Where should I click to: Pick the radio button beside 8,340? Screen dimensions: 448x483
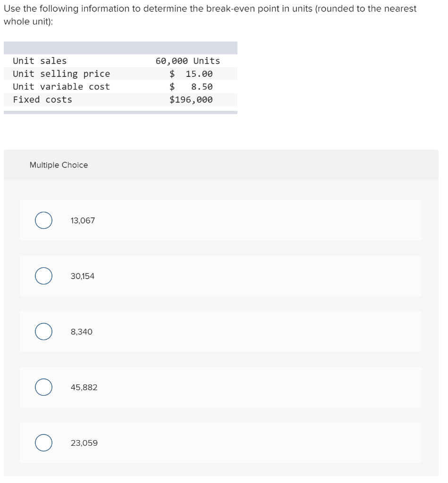(x=43, y=332)
